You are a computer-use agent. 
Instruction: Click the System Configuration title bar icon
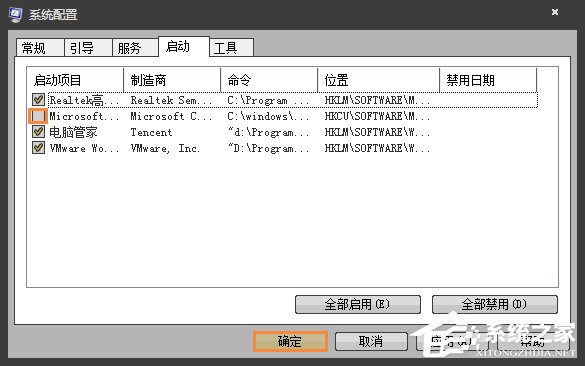click(x=16, y=15)
